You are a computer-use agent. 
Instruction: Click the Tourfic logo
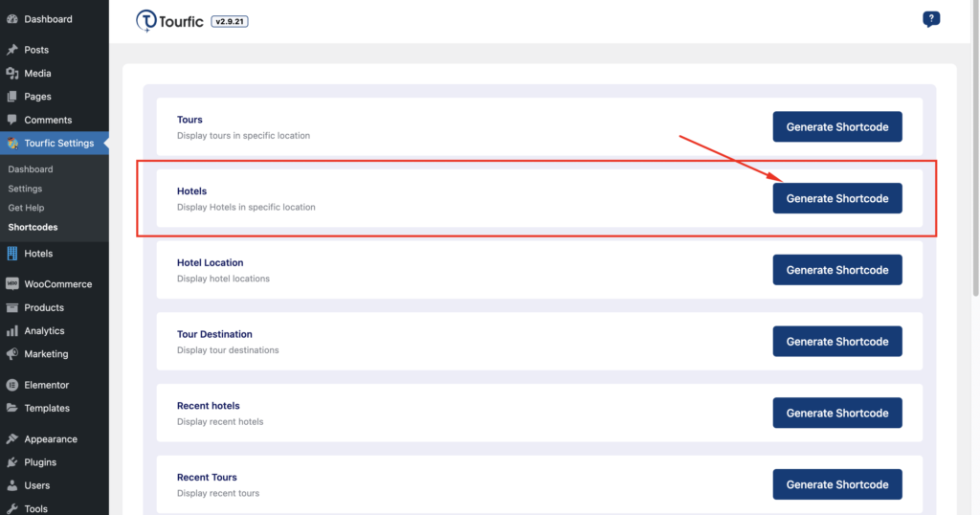coord(169,21)
